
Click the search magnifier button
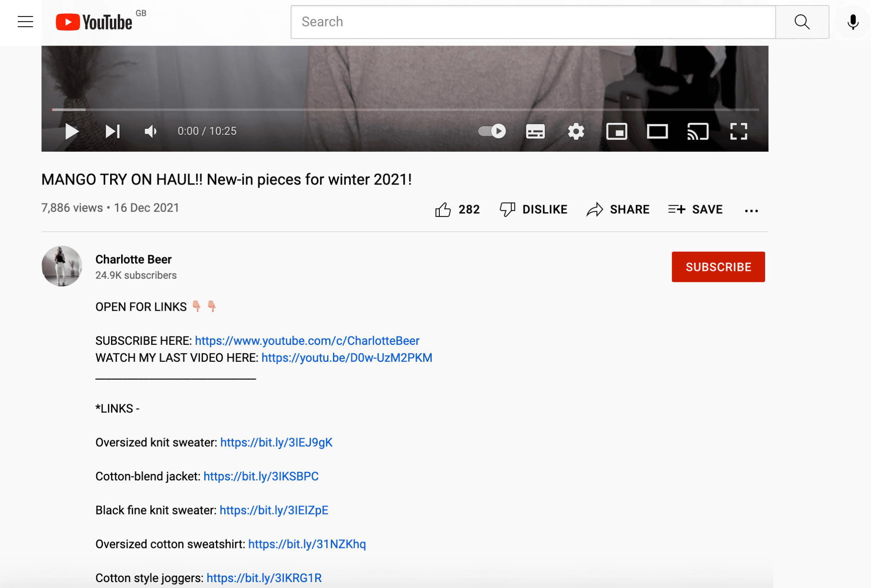tap(802, 22)
